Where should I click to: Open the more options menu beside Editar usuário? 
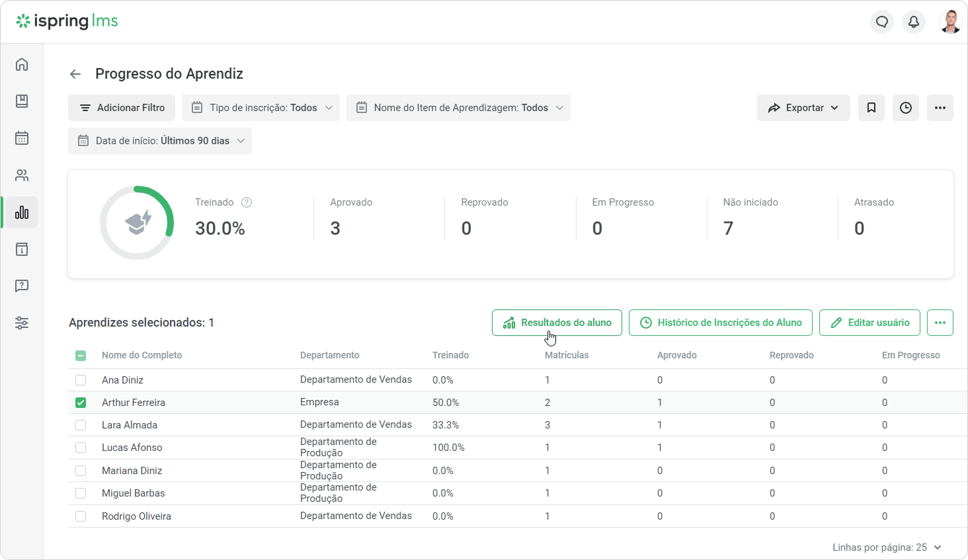(940, 323)
